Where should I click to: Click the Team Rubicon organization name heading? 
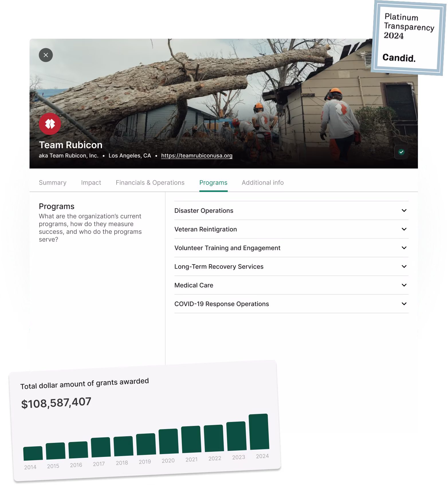pyautogui.click(x=71, y=145)
